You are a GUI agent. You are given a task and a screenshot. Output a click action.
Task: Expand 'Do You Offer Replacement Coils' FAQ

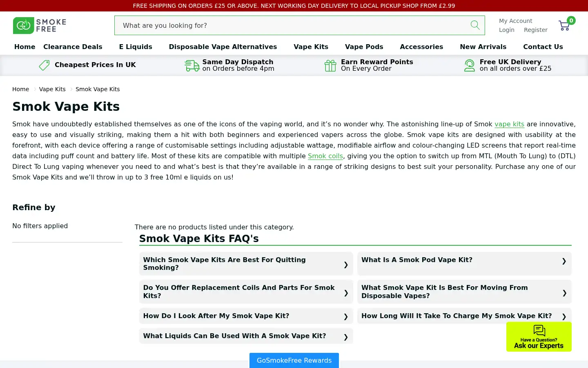[246, 292]
